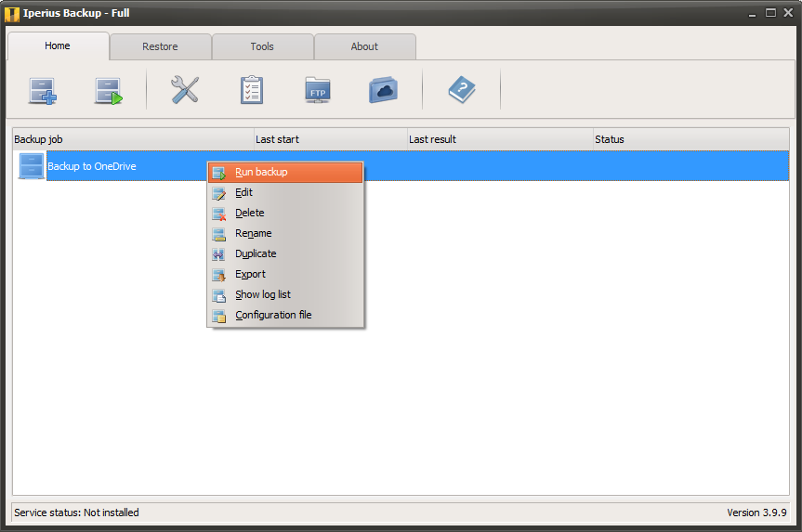
Task: Click the run backup toolbar icon
Action: (x=109, y=91)
